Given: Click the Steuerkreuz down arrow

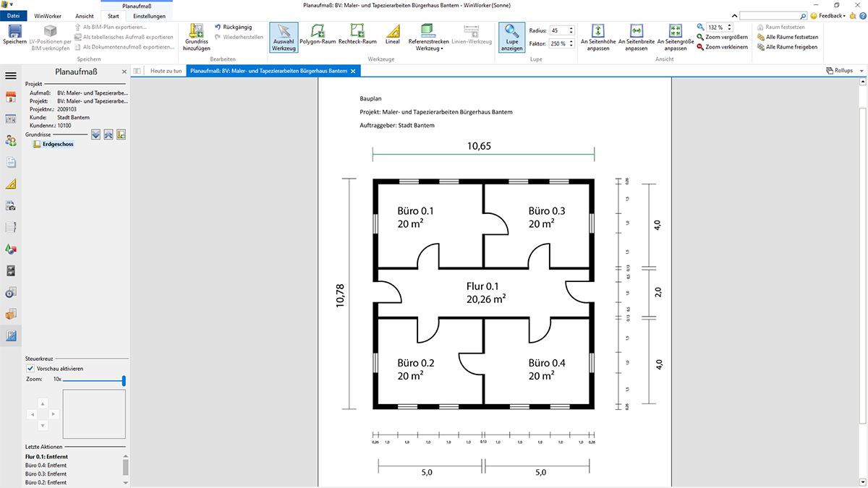Looking at the screenshot, I should [43, 425].
